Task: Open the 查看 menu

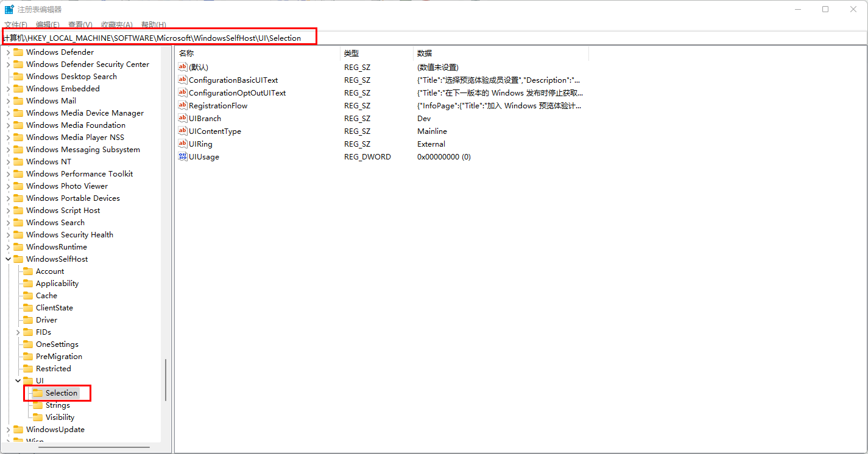Action: pos(80,24)
